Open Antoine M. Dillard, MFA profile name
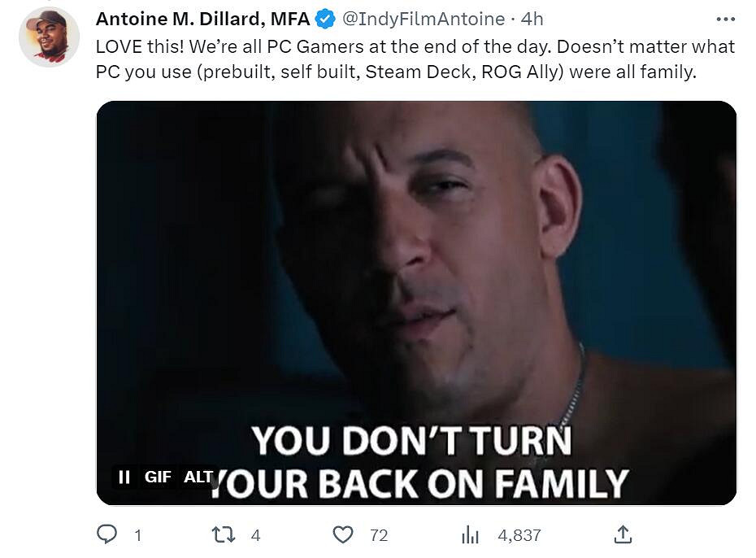The height and width of the screenshot is (558, 756). click(x=202, y=20)
